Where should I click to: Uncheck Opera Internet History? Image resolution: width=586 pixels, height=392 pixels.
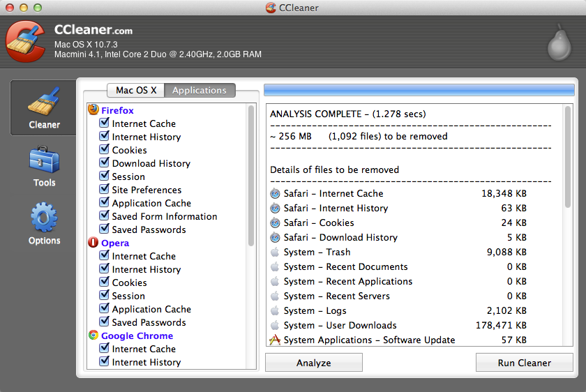104,269
